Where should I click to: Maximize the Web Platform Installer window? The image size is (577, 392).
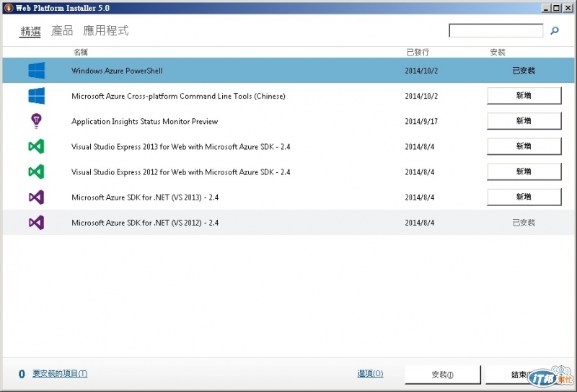pos(556,8)
